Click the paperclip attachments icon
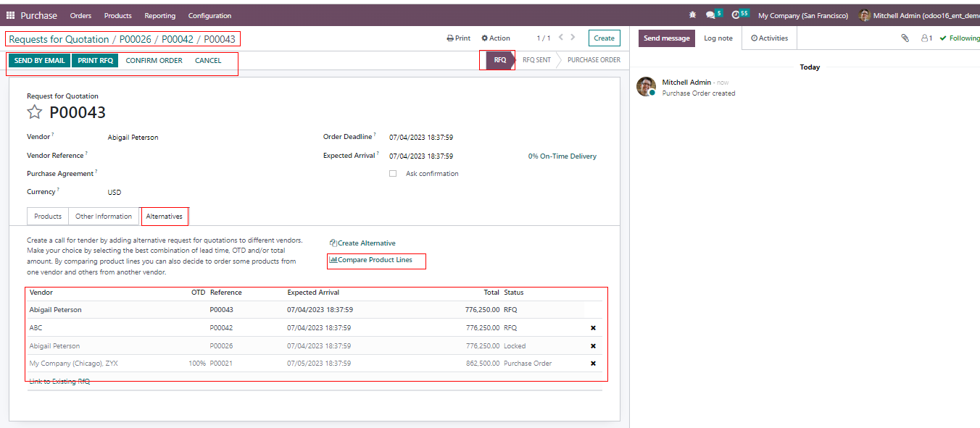This screenshot has height=428, width=980. click(905, 38)
